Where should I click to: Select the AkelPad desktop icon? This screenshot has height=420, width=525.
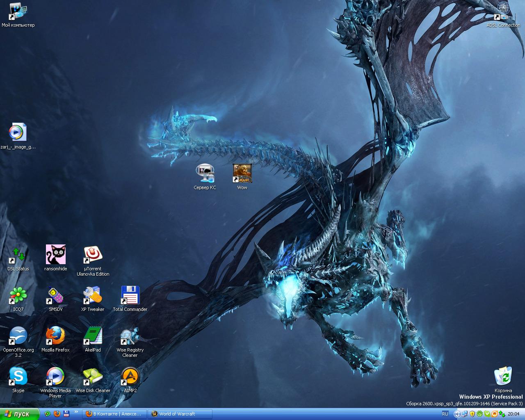93,336
